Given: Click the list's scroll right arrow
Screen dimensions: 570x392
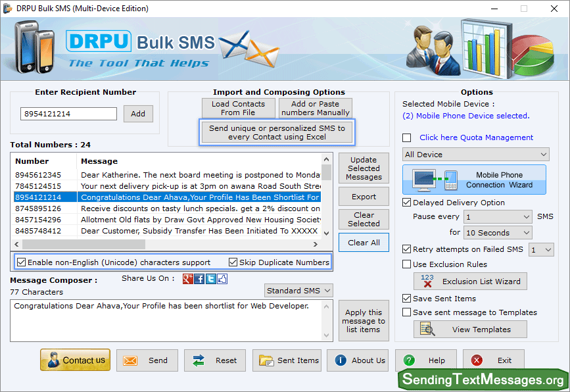Looking at the screenshot, I should 315,245.
